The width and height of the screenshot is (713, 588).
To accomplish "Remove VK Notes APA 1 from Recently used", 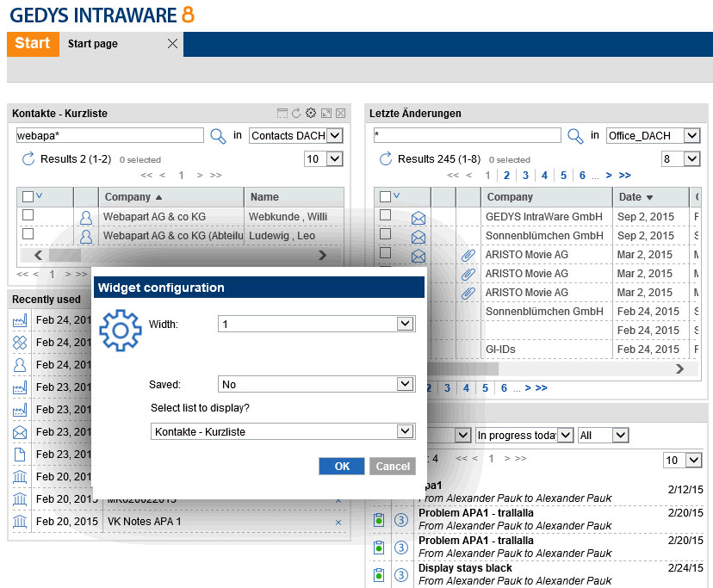I will pos(338,523).
